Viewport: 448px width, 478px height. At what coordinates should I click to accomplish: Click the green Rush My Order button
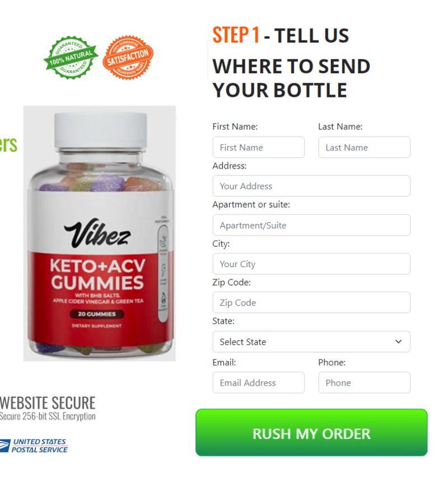(x=311, y=433)
